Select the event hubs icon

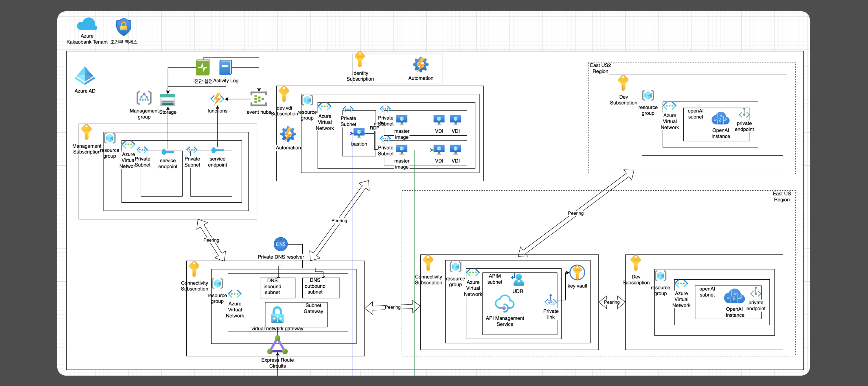point(259,99)
